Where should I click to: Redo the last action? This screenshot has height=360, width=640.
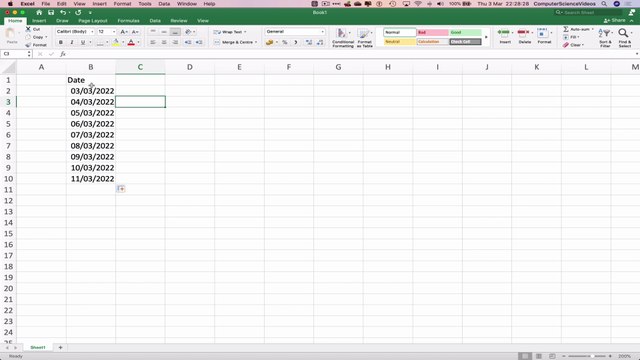(x=78, y=13)
